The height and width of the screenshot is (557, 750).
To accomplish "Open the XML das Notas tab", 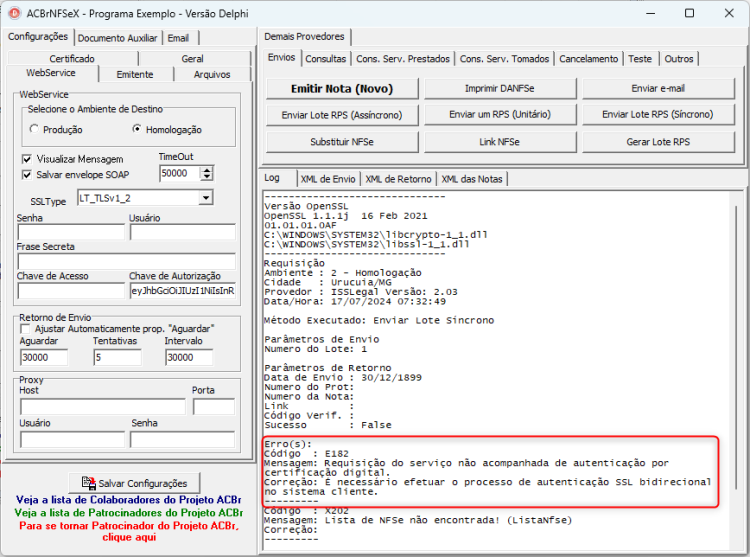I will point(472,179).
